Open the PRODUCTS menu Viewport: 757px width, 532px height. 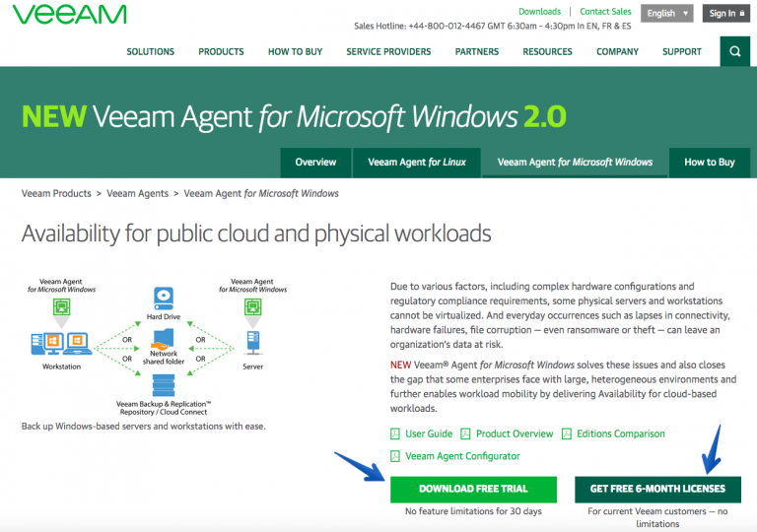click(221, 51)
